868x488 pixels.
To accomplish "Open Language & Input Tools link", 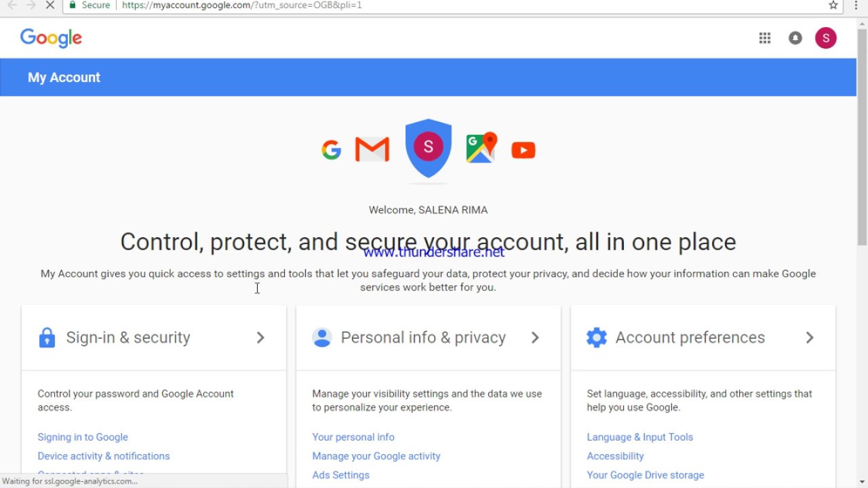I will pos(640,437).
